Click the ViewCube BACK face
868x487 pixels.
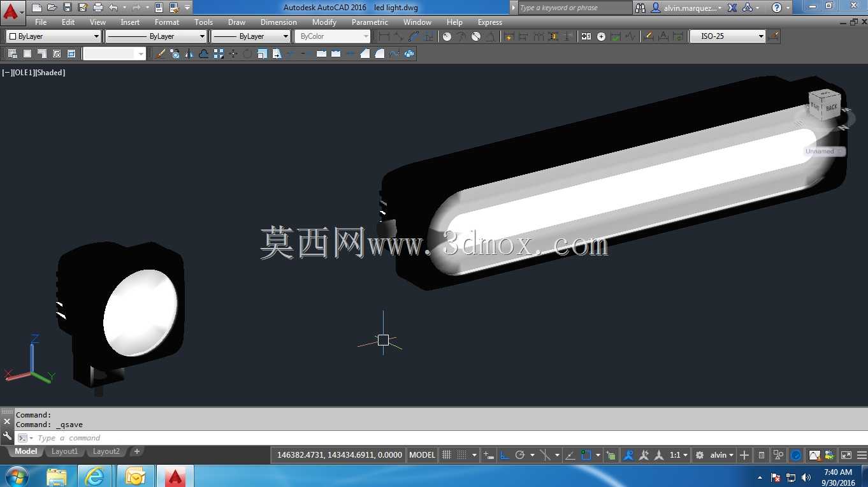tap(831, 106)
